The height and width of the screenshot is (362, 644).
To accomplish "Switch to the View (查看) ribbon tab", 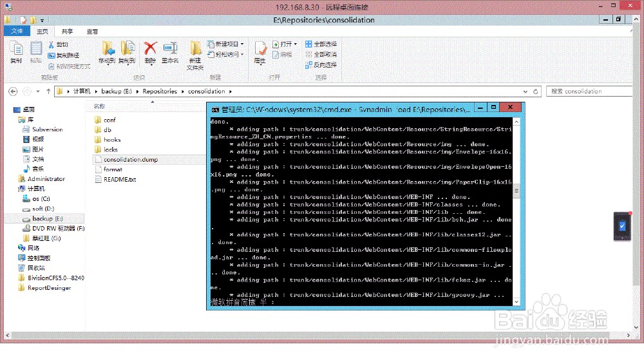I will [92, 31].
